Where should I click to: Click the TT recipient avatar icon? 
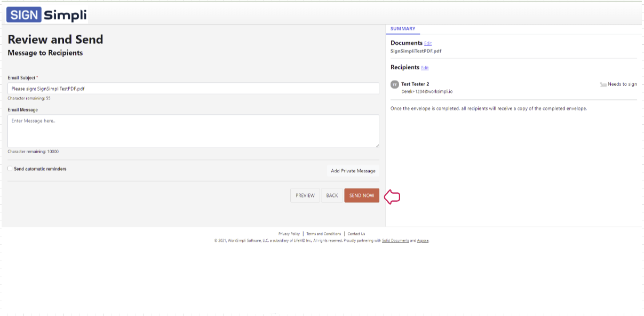point(395,84)
